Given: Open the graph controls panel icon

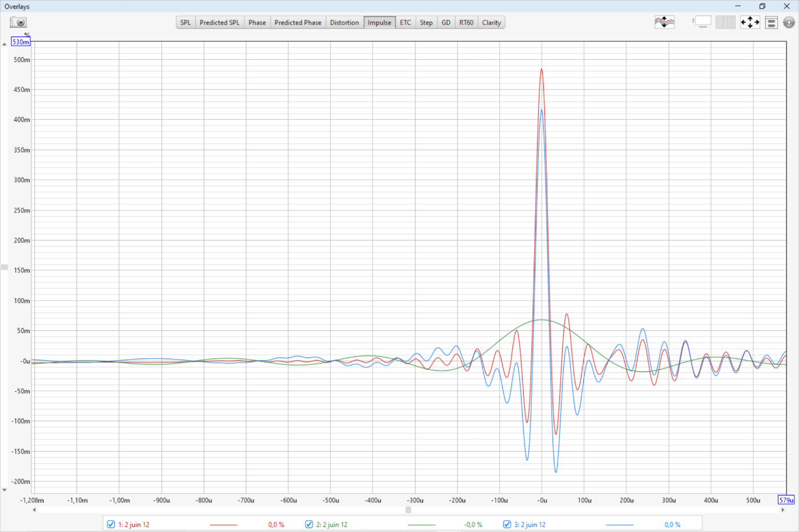Looking at the screenshot, I should coord(771,22).
